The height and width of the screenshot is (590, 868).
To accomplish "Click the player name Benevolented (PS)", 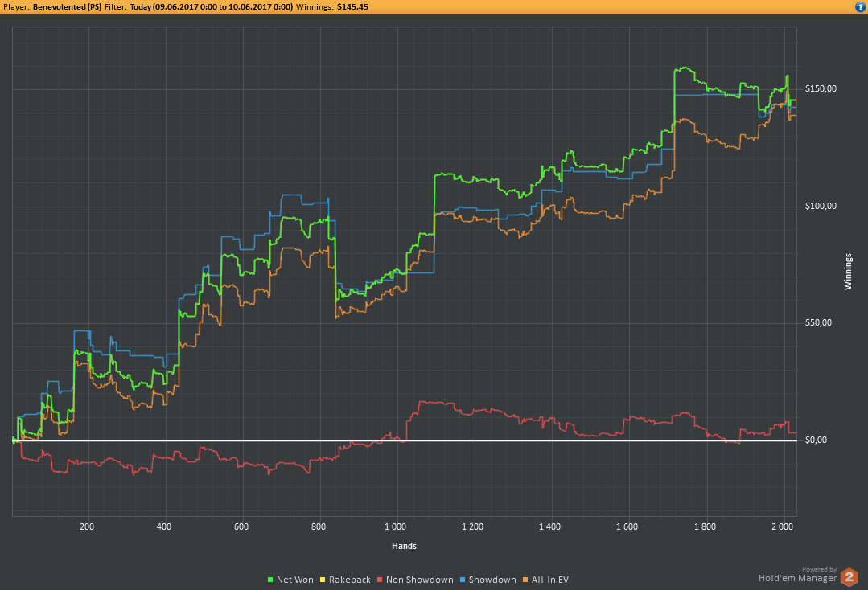I will pyautogui.click(x=67, y=6).
